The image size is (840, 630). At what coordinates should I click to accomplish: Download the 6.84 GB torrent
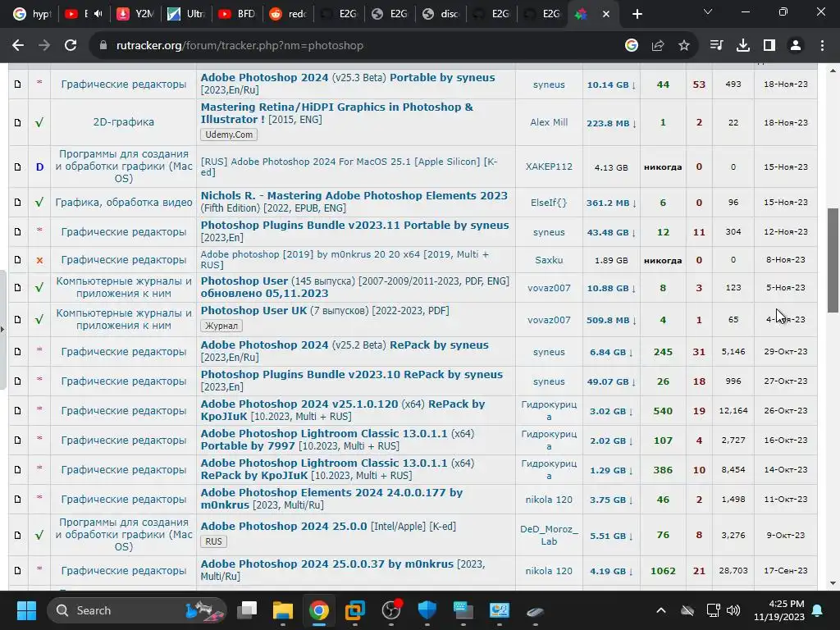pyautogui.click(x=611, y=353)
